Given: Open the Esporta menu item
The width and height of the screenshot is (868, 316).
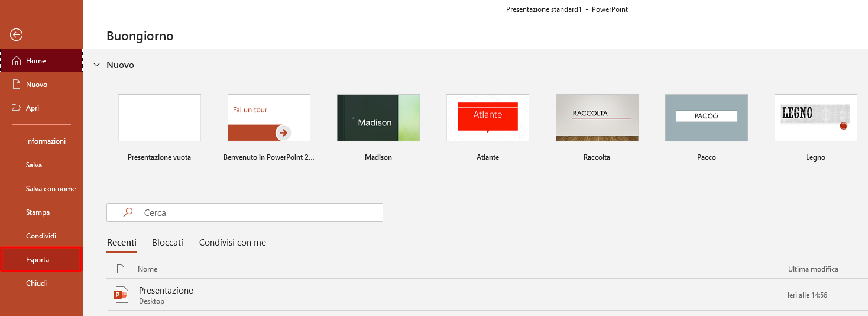Looking at the screenshot, I should (x=38, y=260).
